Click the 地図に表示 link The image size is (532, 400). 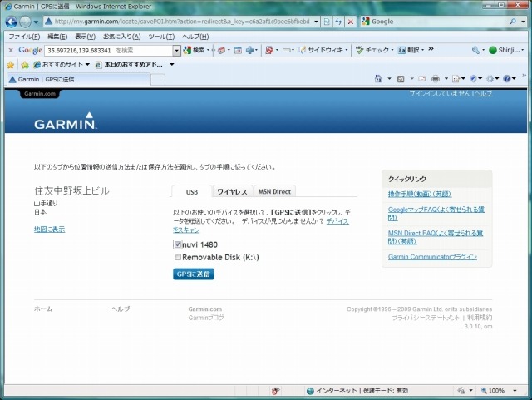pyautogui.click(x=49, y=230)
